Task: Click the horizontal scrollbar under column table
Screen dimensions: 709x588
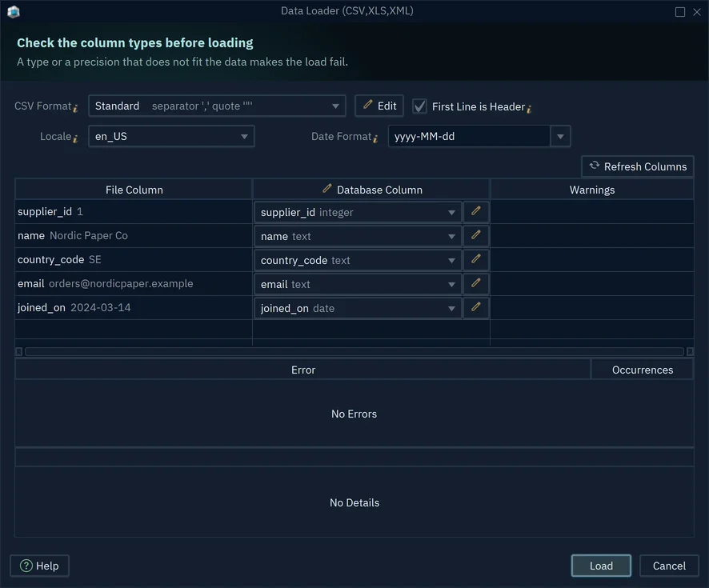Action: click(x=354, y=351)
